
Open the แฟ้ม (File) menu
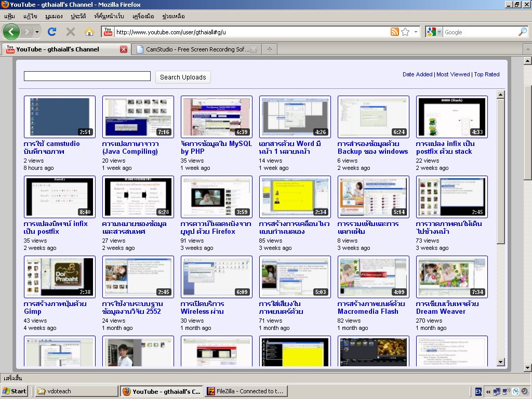coord(9,16)
